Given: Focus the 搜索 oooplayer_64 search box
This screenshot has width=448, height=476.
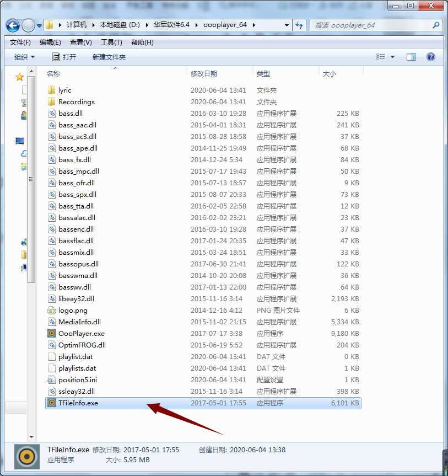Looking at the screenshot, I should (376, 25).
